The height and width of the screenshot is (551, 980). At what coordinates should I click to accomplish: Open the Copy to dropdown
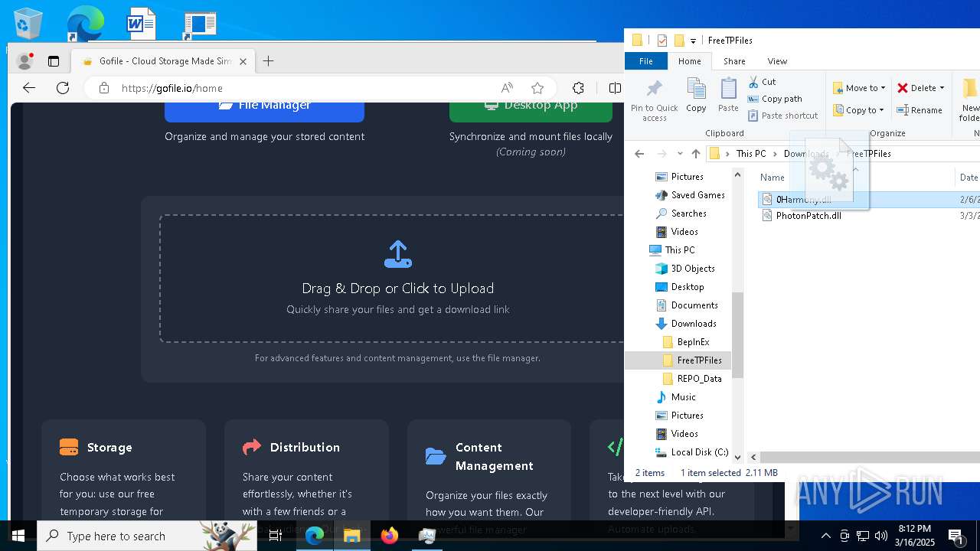click(859, 110)
